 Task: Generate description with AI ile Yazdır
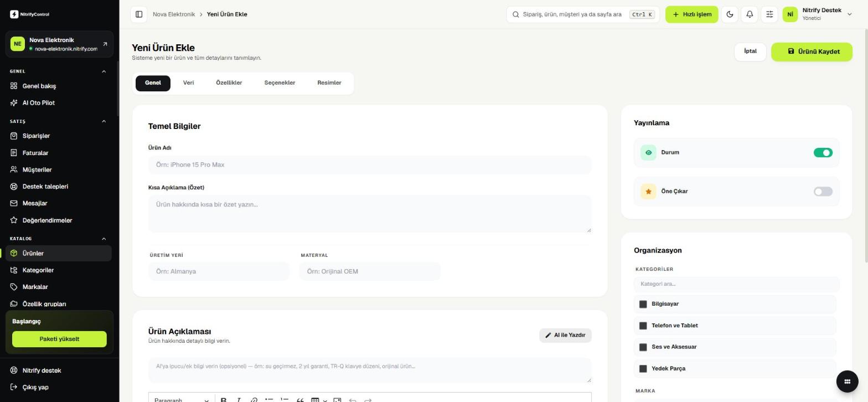tap(565, 335)
